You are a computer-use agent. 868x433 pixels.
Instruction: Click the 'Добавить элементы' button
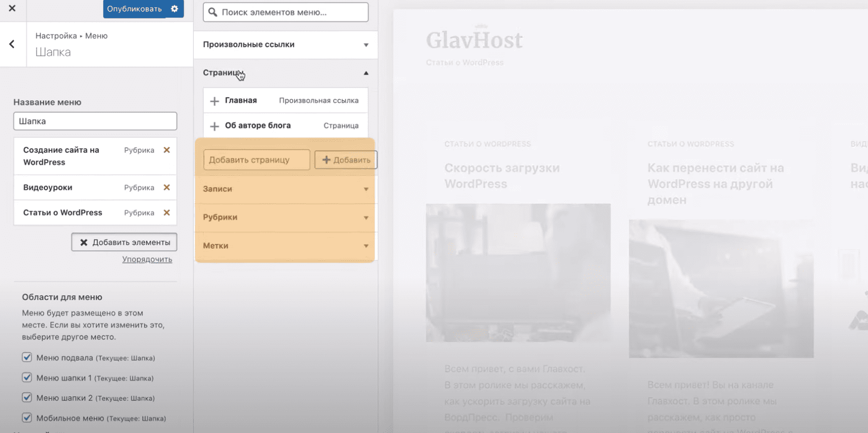[x=125, y=242]
